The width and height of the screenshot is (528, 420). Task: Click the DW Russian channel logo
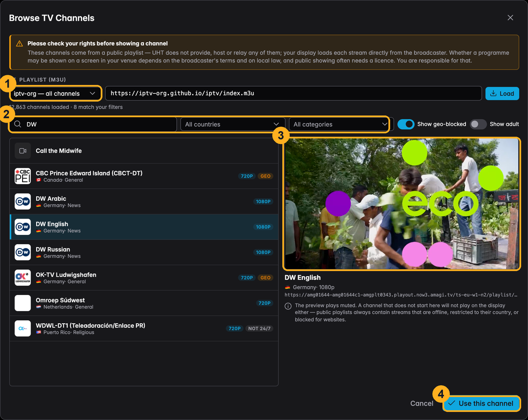pos(23,252)
